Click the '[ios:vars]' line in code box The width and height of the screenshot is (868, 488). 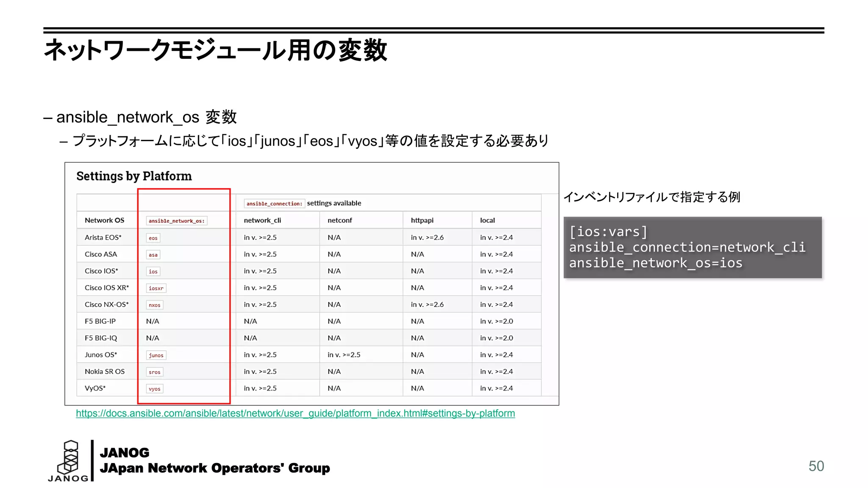coord(608,232)
